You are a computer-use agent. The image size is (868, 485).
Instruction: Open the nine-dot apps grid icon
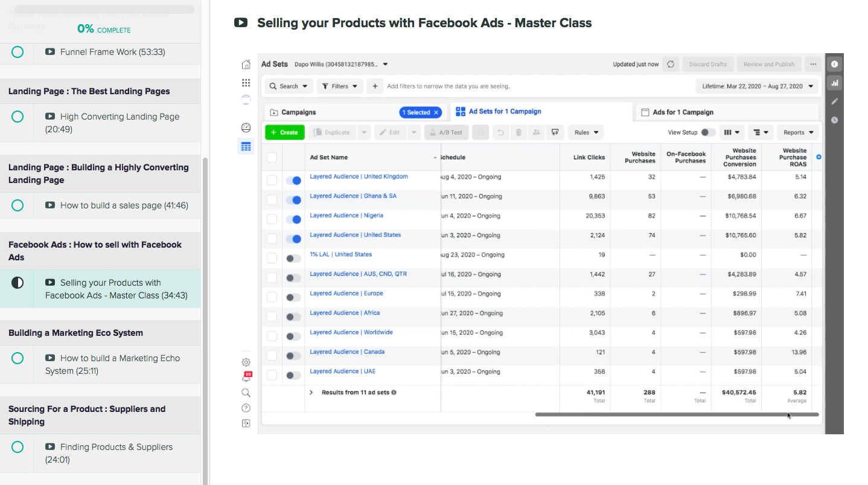[x=246, y=83]
